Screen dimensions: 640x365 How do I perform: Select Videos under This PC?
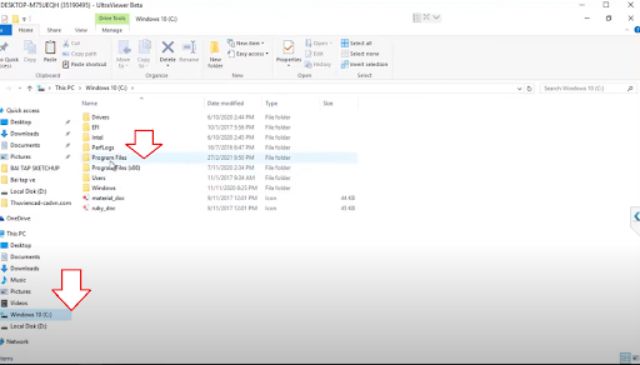[x=19, y=303]
